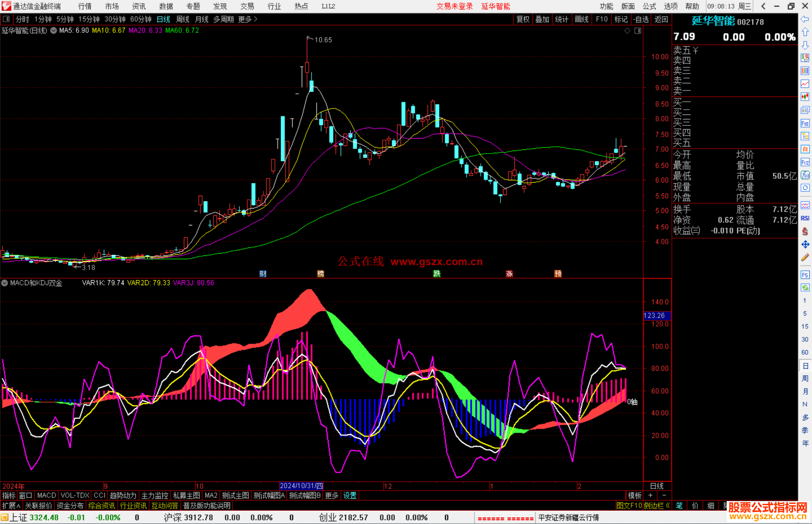Open the stacked windows icon in sidebar
812x524 pixels.
pos(805,110)
